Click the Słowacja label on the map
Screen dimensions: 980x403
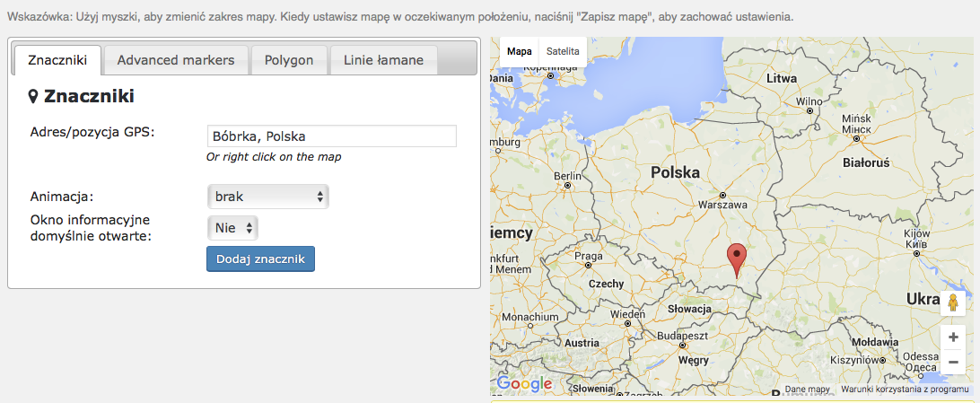click(690, 309)
